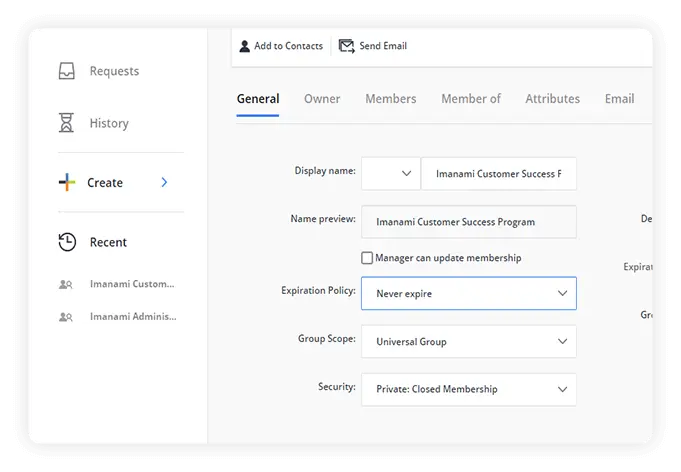Click the Recent clock icon
This screenshot has width=681, height=472.
pyautogui.click(x=67, y=242)
